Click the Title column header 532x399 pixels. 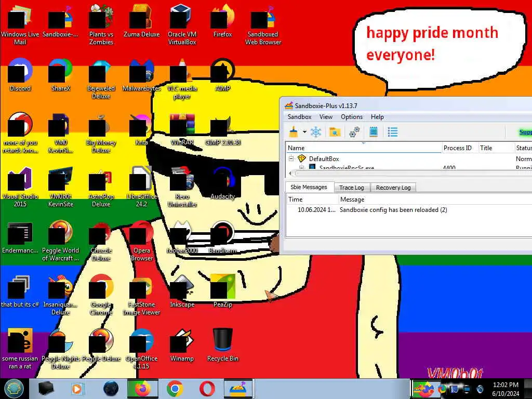point(496,148)
